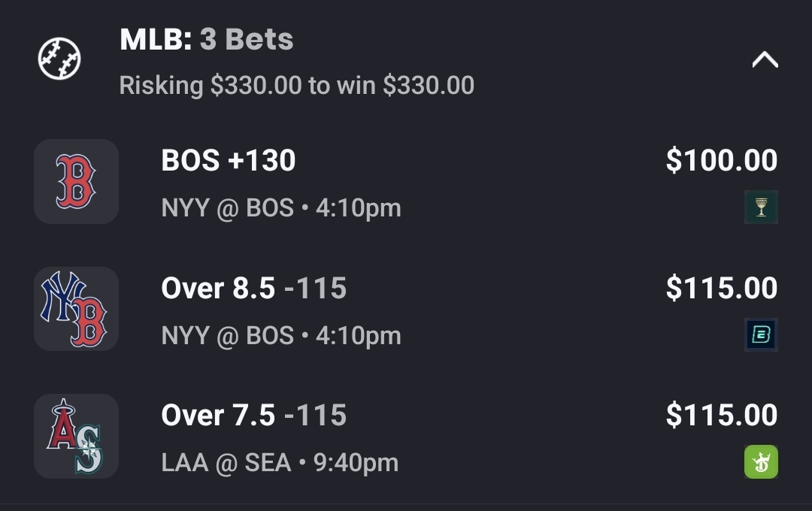Tap "Risking $330.00 to win $330.00" summary
Image resolution: width=812 pixels, height=511 pixels.
click(296, 86)
